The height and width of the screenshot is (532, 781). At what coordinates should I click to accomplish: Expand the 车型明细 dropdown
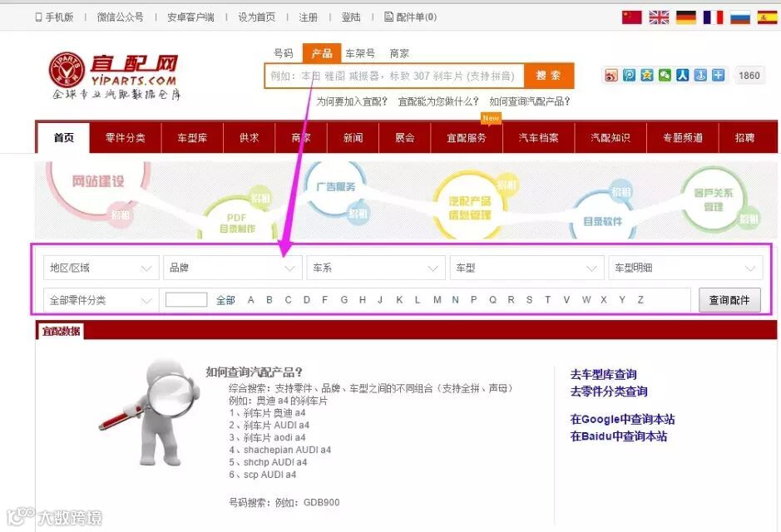click(x=685, y=268)
